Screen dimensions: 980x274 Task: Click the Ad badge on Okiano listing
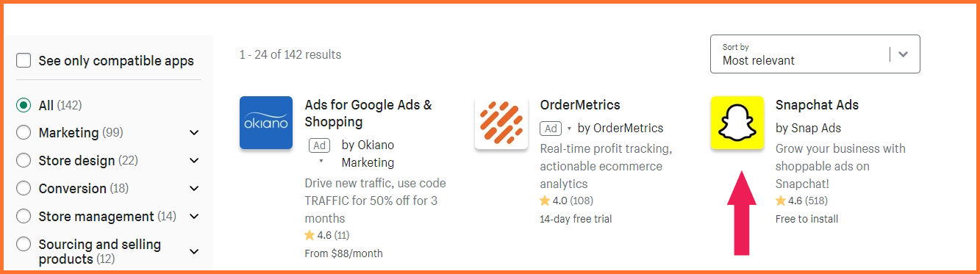[x=319, y=145]
